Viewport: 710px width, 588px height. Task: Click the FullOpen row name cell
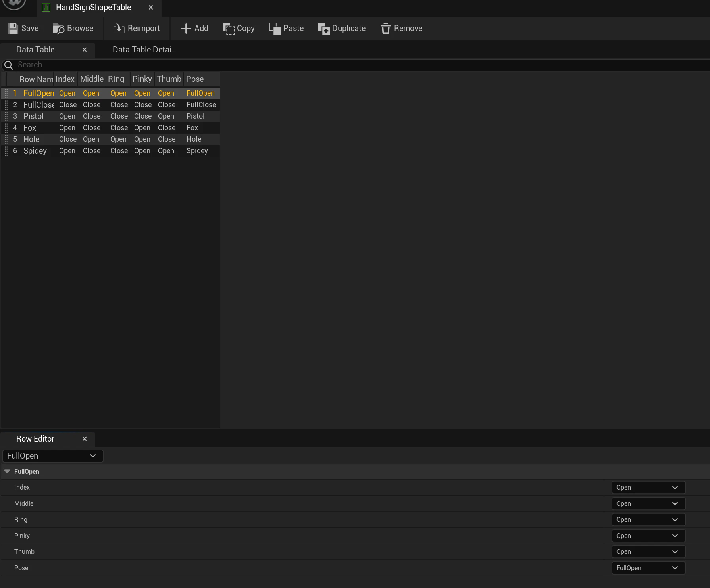[x=39, y=93]
